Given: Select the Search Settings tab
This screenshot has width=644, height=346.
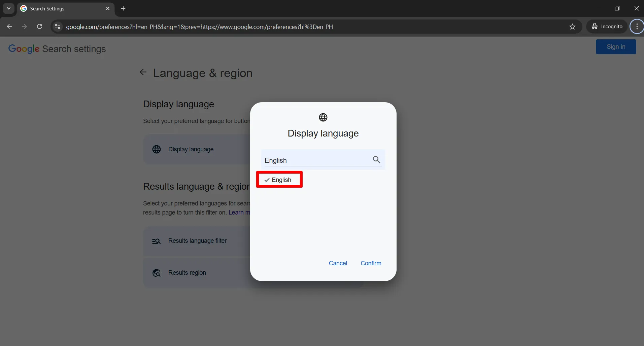Looking at the screenshot, I should coord(66,8).
